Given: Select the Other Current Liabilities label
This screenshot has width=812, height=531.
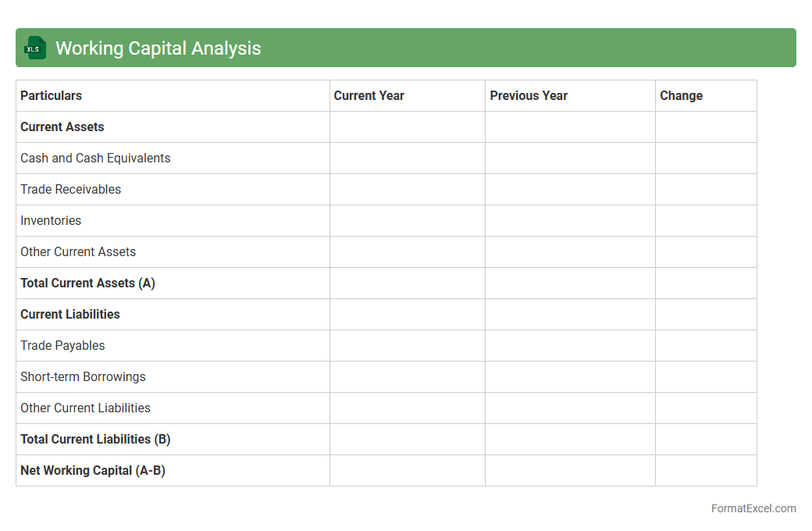Looking at the screenshot, I should point(85,408).
